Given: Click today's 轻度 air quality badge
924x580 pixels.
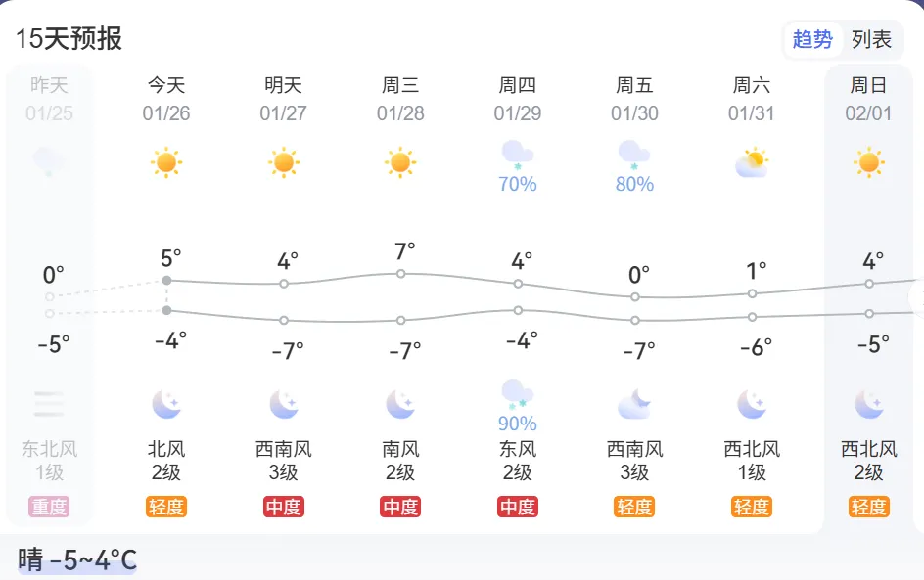Looking at the screenshot, I should (x=166, y=507).
